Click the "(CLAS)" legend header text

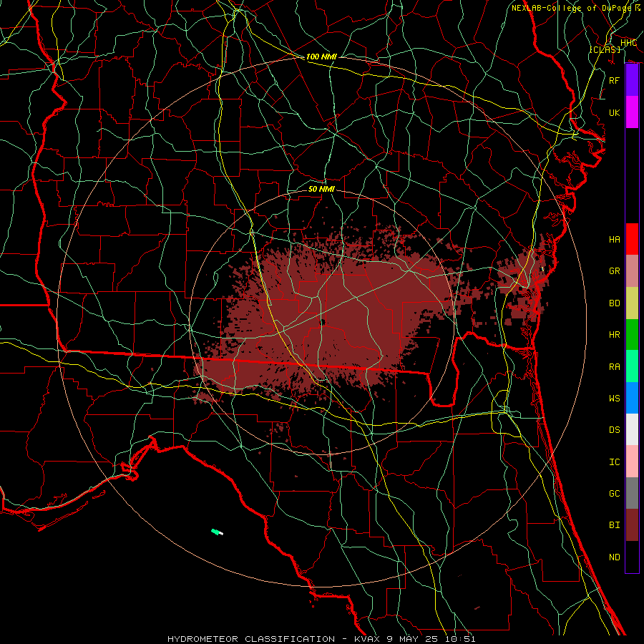(x=605, y=49)
